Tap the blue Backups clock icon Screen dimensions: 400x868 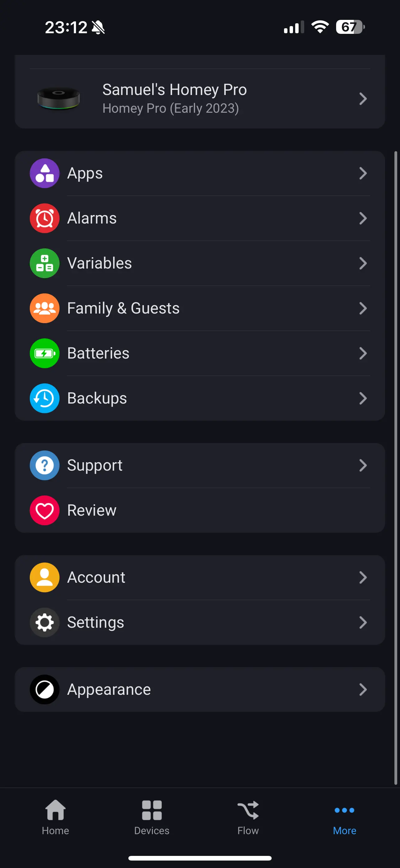[44, 398]
